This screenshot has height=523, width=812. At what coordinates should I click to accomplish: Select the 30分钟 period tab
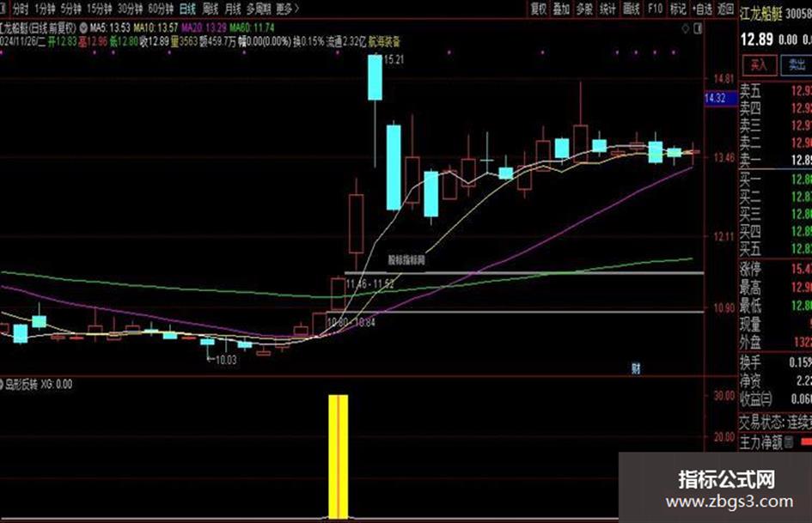[130, 9]
